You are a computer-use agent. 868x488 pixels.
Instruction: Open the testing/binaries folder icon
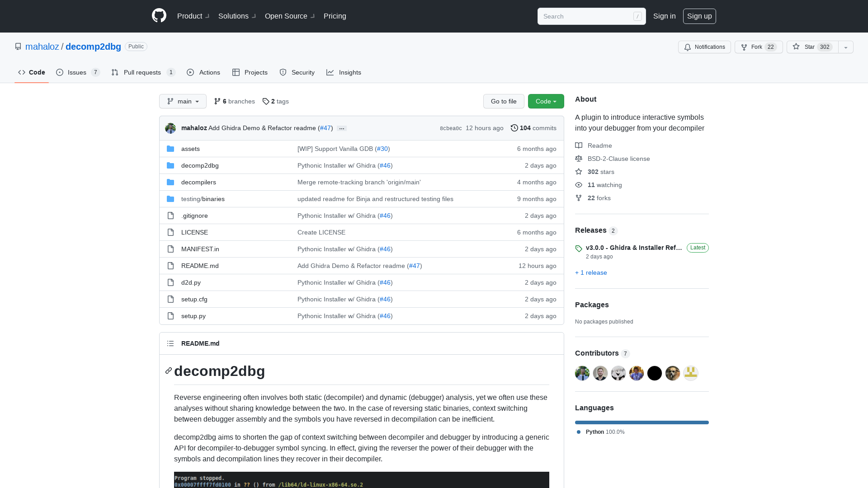point(170,199)
